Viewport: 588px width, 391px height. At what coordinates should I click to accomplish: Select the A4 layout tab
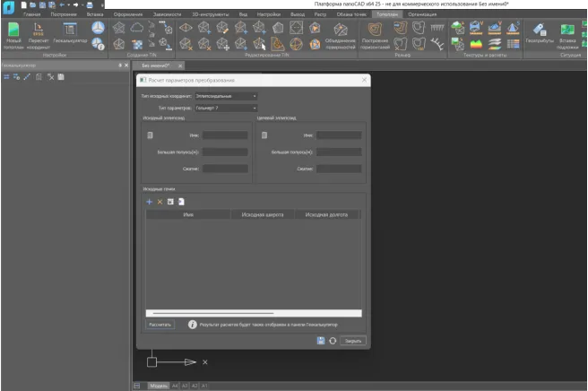coord(176,386)
